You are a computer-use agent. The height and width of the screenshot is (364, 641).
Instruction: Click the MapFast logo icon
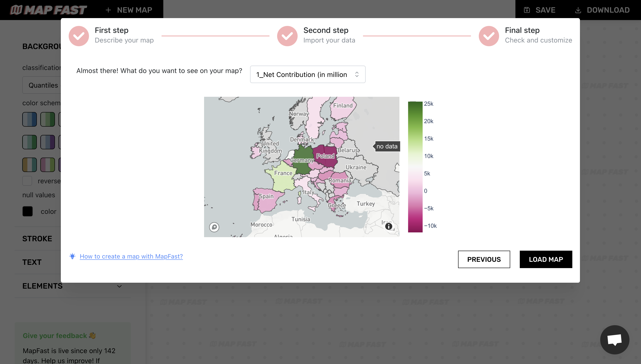13,10
